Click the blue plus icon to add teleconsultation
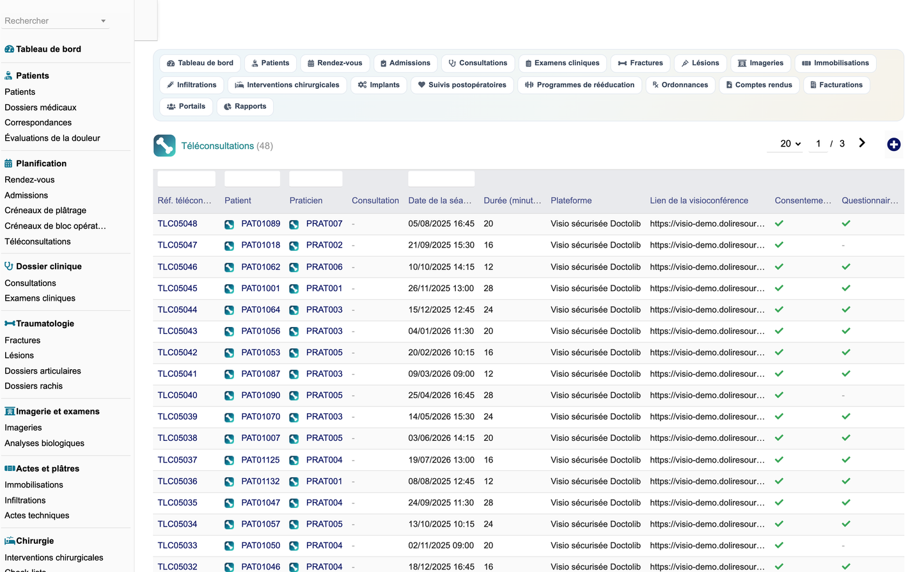The image size is (924, 572). (x=894, y=145)
